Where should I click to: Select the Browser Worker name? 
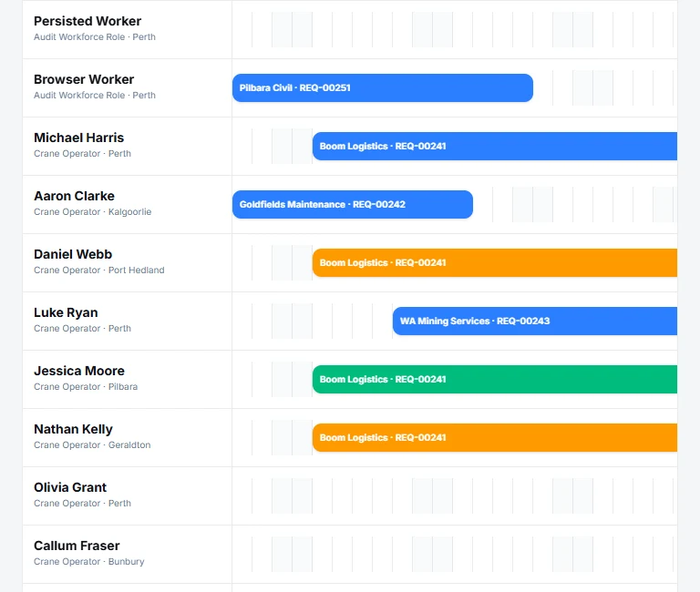click(x=84, y=79)
